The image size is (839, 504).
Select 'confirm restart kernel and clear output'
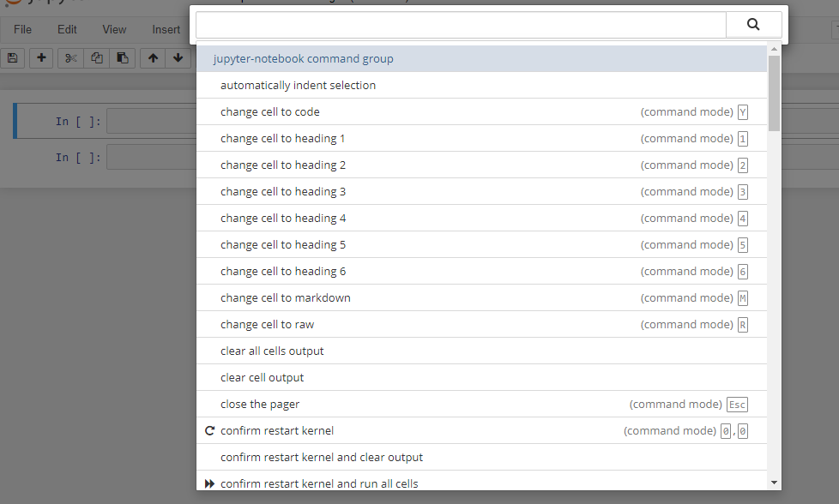point(481,458)
